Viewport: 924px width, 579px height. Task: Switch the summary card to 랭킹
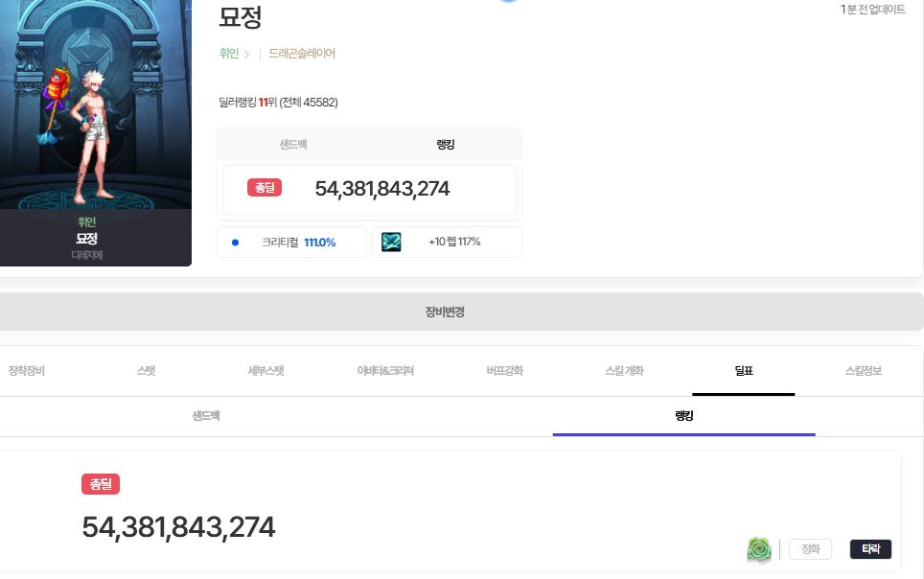pos(445,144)
